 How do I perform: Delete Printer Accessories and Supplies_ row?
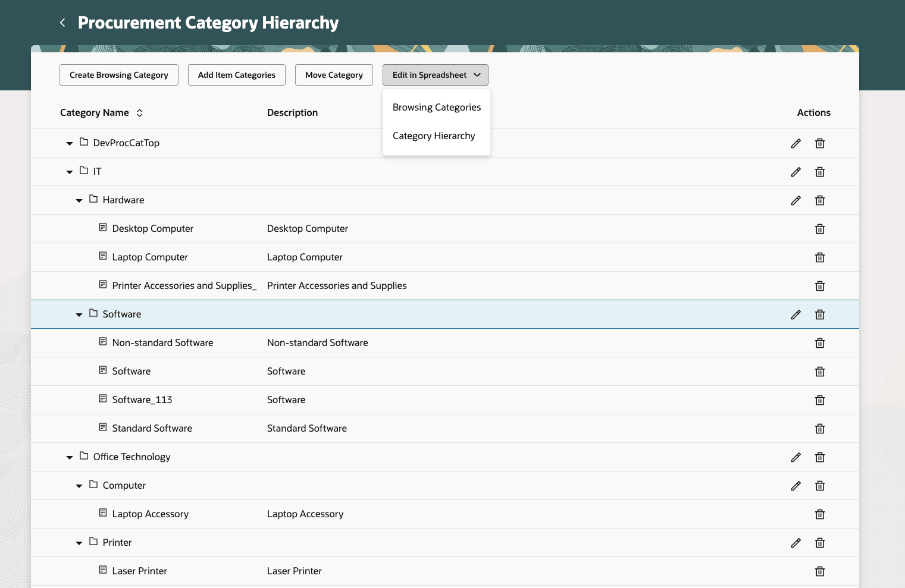pos(820,286)
